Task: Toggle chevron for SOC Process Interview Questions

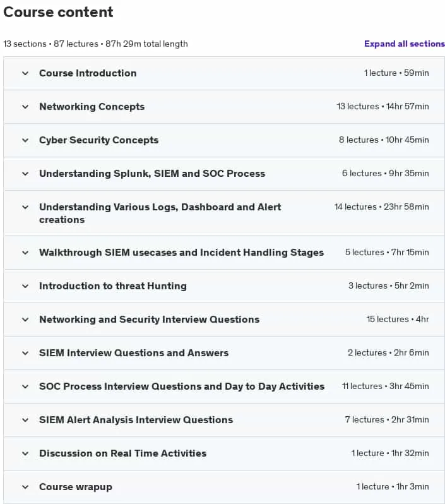Action: (25, 387)
